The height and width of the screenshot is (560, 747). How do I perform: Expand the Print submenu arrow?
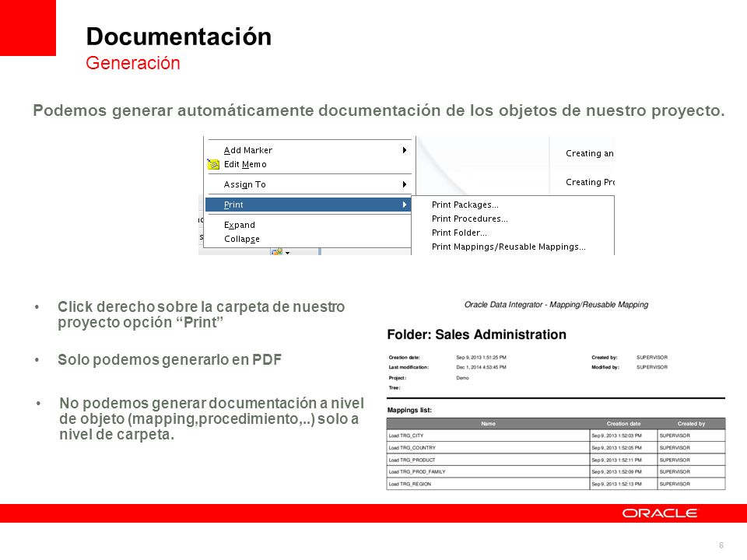(404, 205)
